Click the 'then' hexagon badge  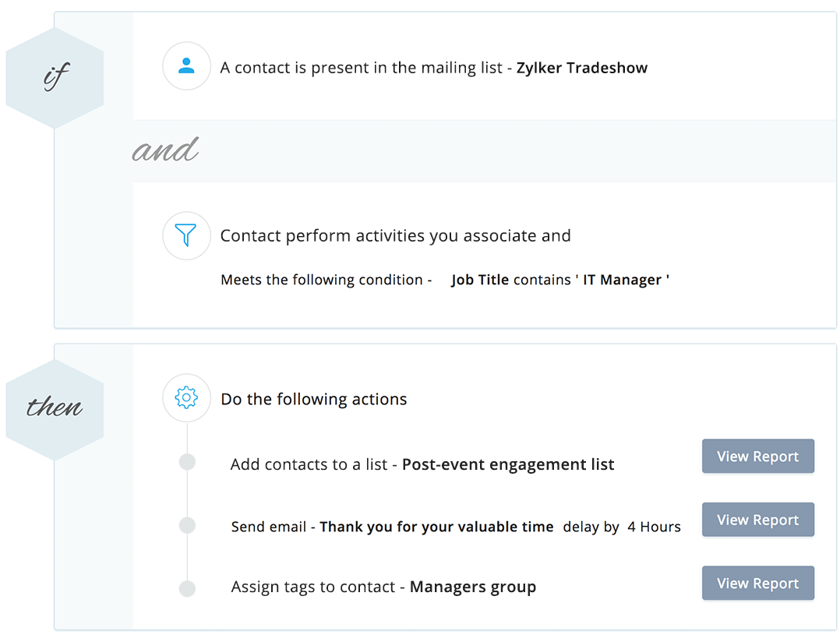(55, 410)
